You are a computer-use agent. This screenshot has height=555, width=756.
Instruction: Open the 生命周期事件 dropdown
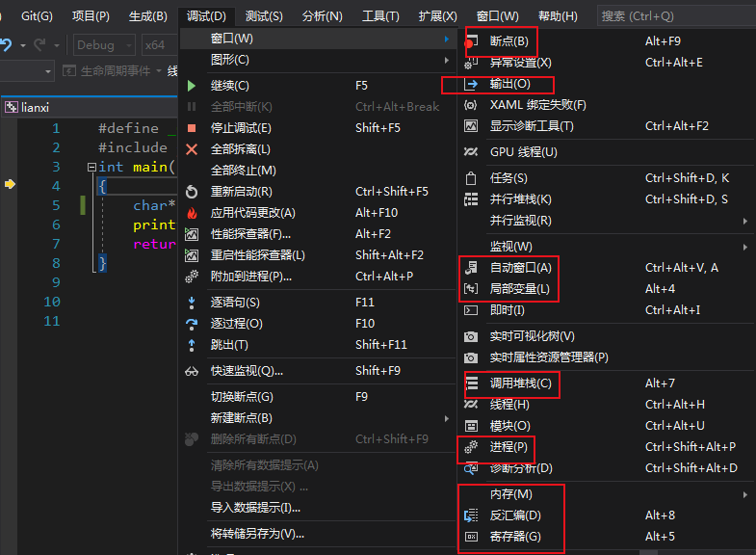point(159,71)
